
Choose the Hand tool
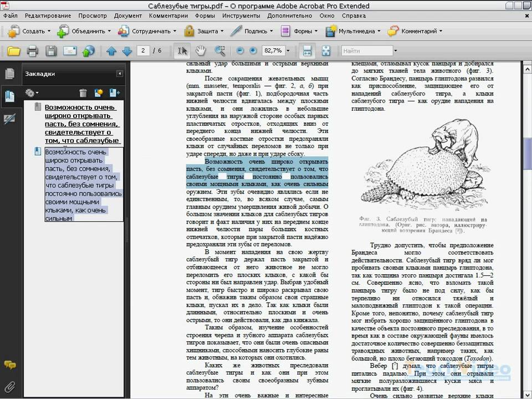(201, 51)
